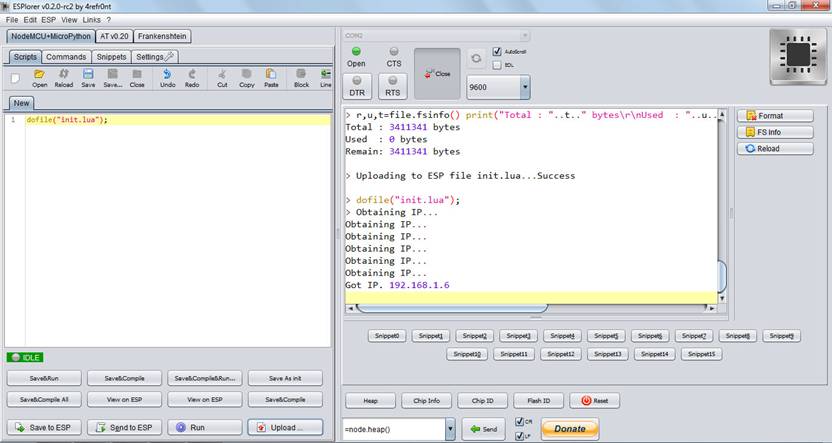832x443 pixels.
Task: Click the Save&Compile All button
Action: tap(44, 399)
